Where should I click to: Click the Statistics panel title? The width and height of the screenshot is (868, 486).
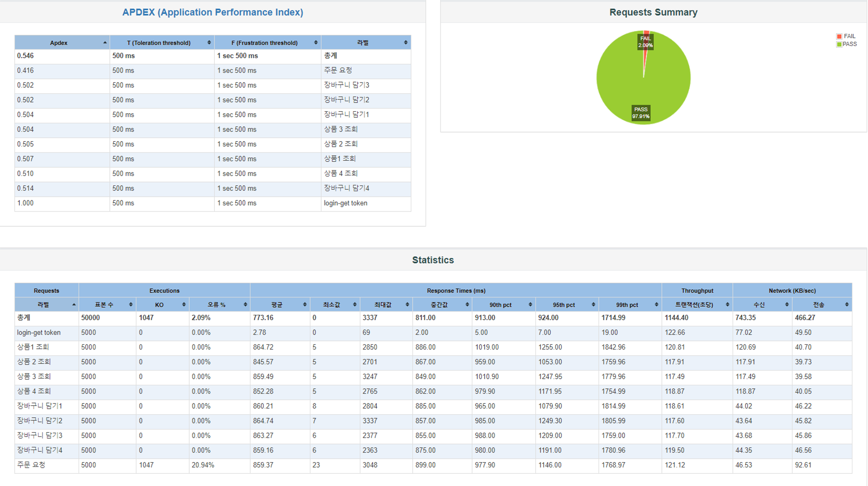433,260
